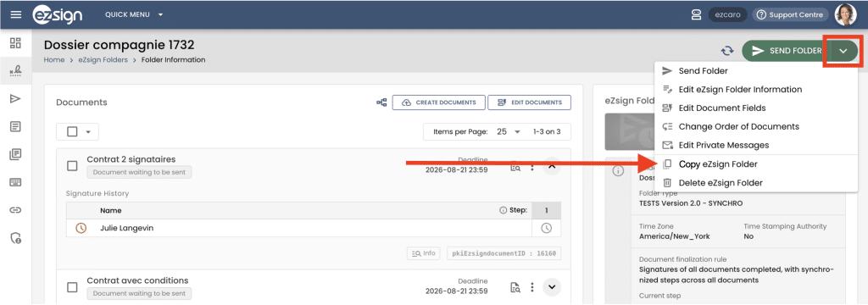Open the hamburger navigation menu
Image resolution: width=868 pixels, height=305 pixels.
click(x=16, y=14)
